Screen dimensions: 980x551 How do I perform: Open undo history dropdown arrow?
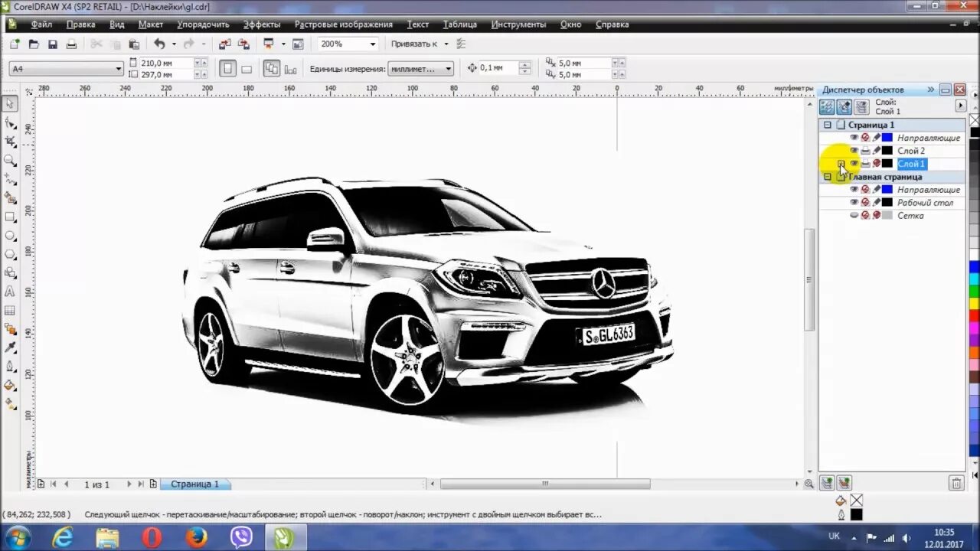[174, 44]
